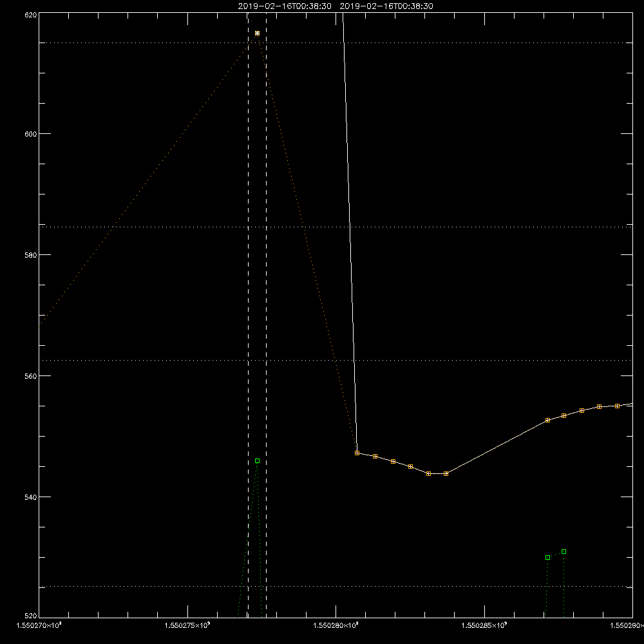This screenshot has width=644, height=644.
Task: Click y-axis label 580
Action: (x=31, y=254)
